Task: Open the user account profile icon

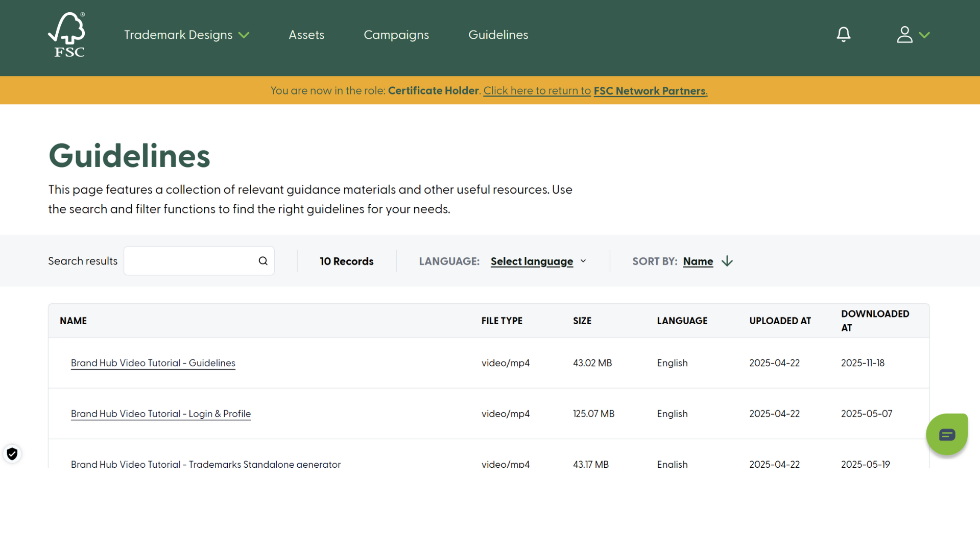Action: [x=904, y=35]
